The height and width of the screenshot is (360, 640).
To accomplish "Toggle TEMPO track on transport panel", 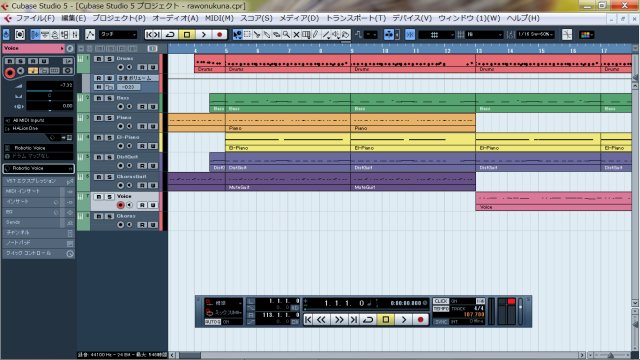I will coord(441,309).
